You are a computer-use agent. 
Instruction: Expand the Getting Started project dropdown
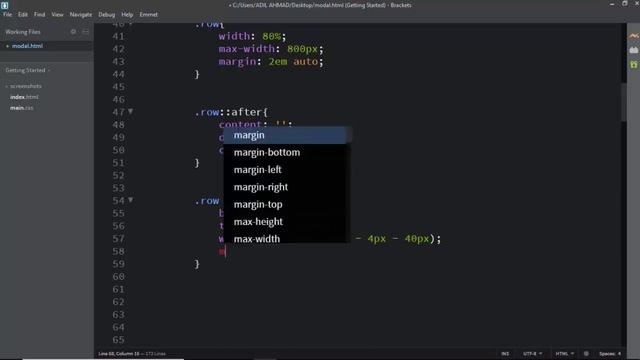pos(28,70)
